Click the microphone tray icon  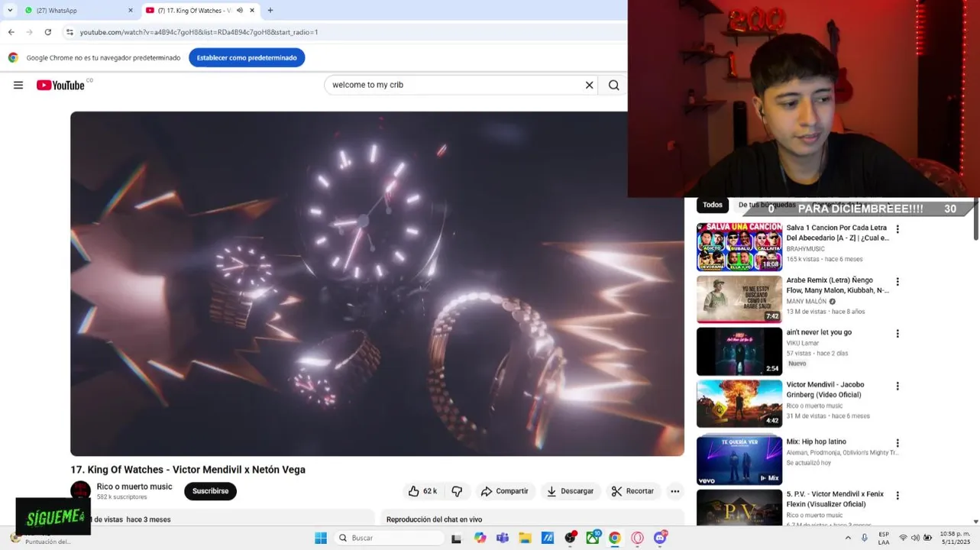tap(865, 538)
